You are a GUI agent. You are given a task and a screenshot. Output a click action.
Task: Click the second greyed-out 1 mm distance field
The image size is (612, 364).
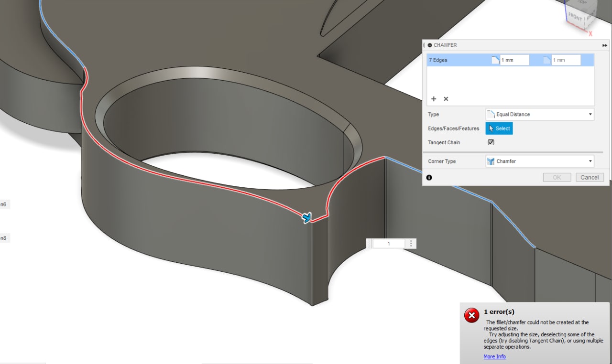pyautogui.click(x=566, y=60)
